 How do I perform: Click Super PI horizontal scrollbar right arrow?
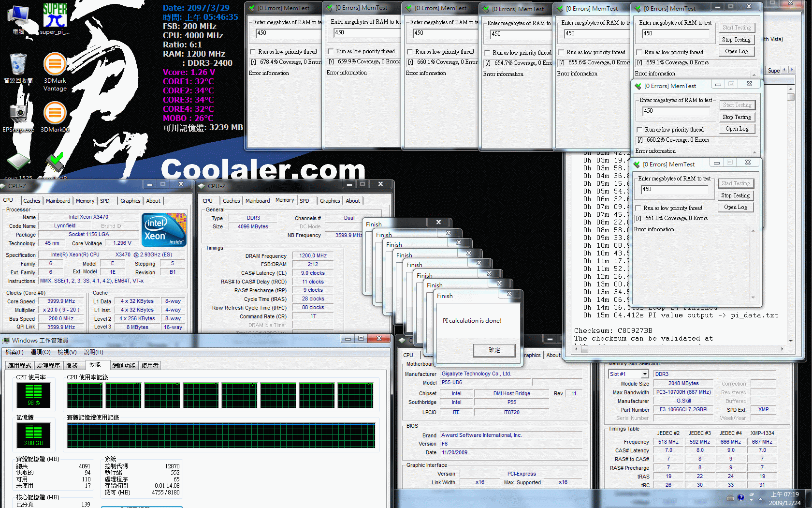tap(782, 349)
